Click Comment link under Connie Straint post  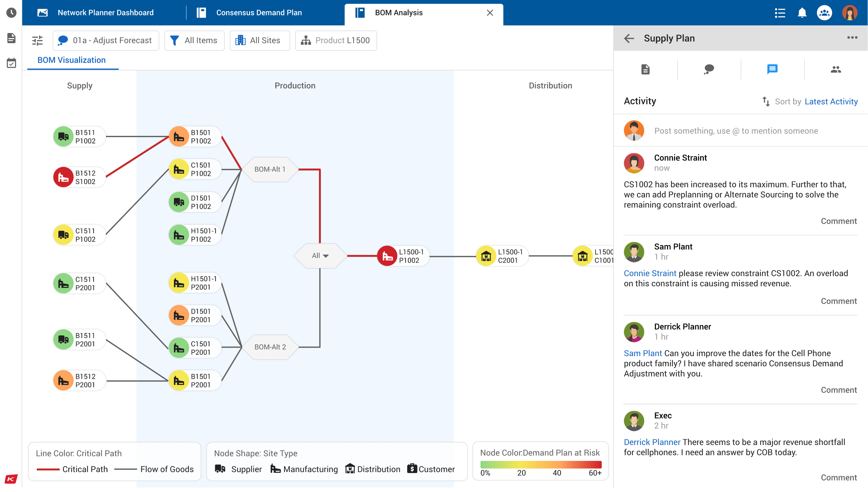(x=839, y=222)
